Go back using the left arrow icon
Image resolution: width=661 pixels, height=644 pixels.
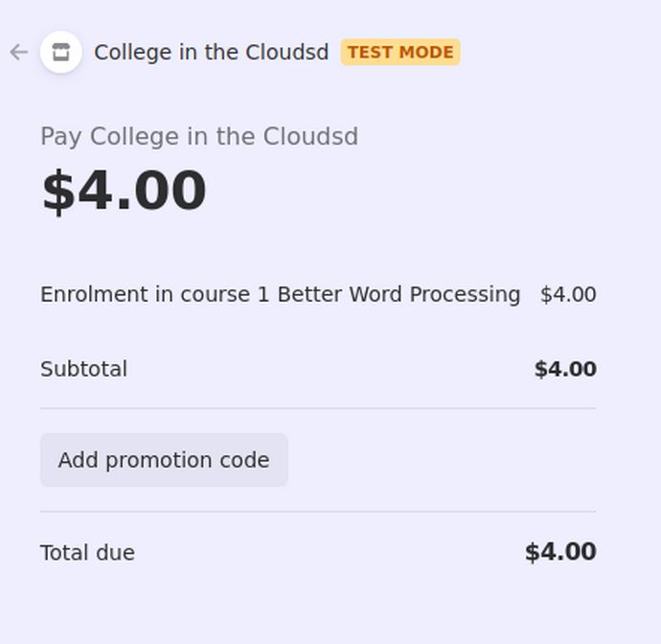click(x=19, y=53)
